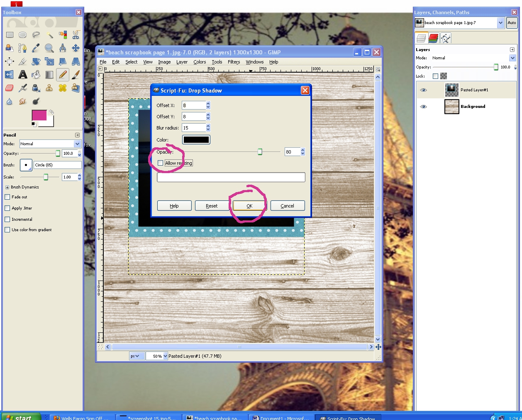Viewport: 522px width, 420px height.
Task: Click OK in Drop Shadow dialog
Action: click(x=249, y=206)
